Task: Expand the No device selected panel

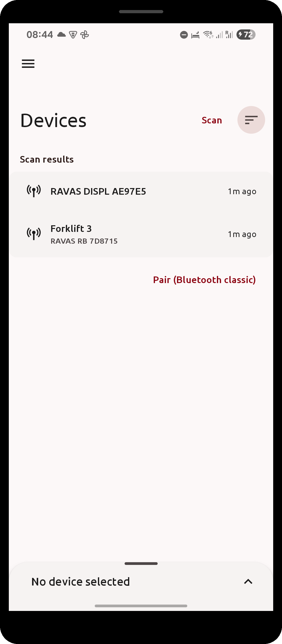Action: coord(248,582)
